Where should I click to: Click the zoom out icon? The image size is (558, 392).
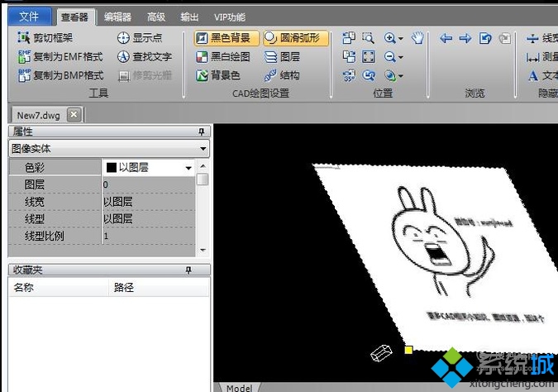[389, 56]
